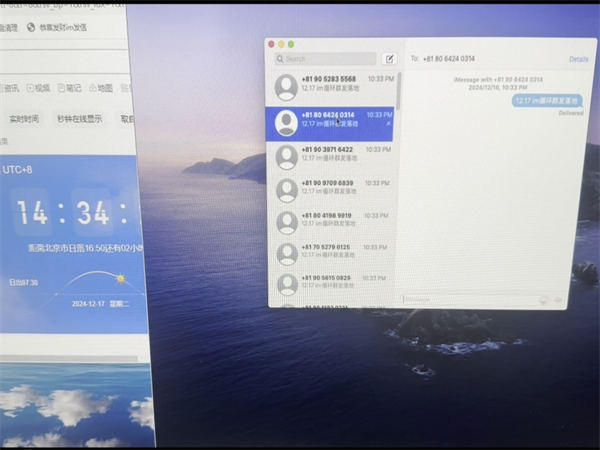Click the 秒钟在线显示 button

coord(79,119)
